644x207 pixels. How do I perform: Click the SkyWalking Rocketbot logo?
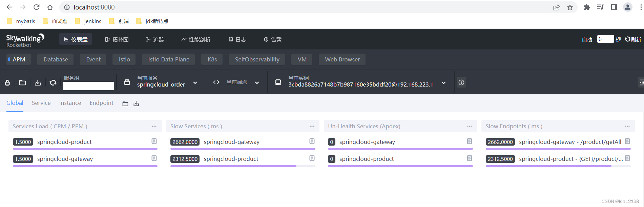(x=25, y=40)
